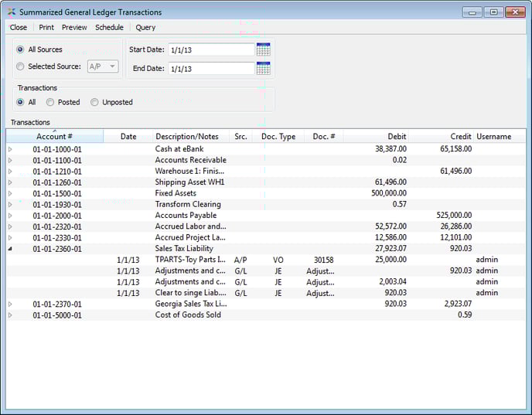This screenshot has width=532, height=415.
Task: Open the End Date calendar picker
Action: tap(263, 68)
